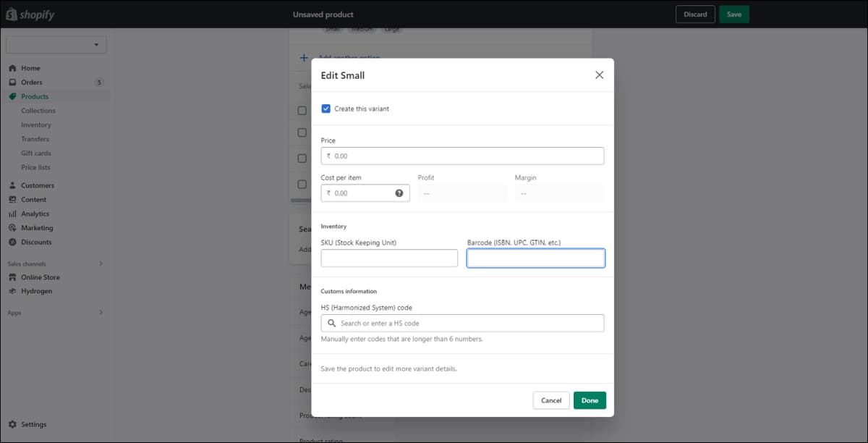Click the Online Store icon
This screenshot has width=868, height=443.
tap(12, 277)
